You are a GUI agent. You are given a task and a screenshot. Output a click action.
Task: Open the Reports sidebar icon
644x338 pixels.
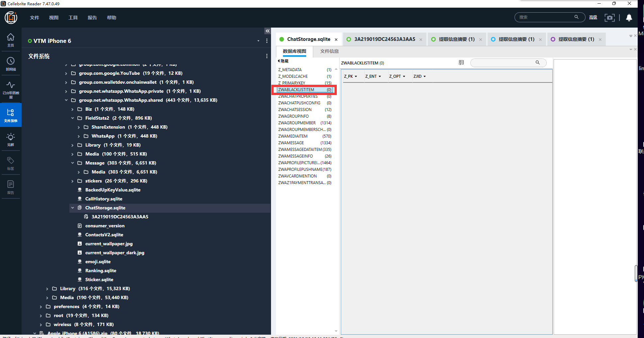click(11, 187)
